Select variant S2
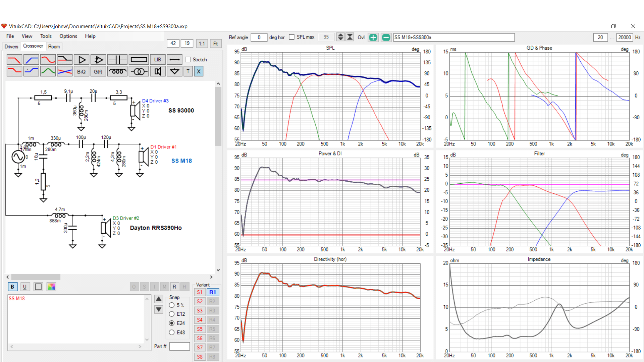 tap(200, 301)
